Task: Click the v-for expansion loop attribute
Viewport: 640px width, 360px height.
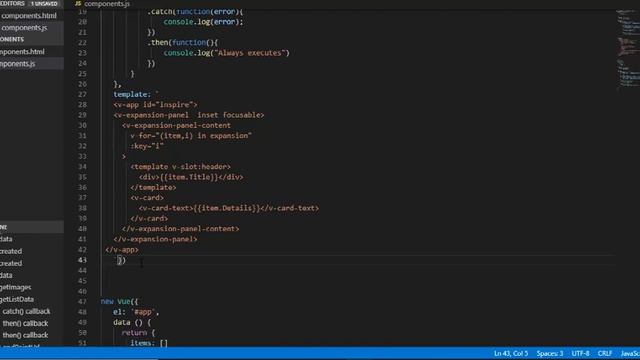Action: pyautogui.click(x=191, y=136)
